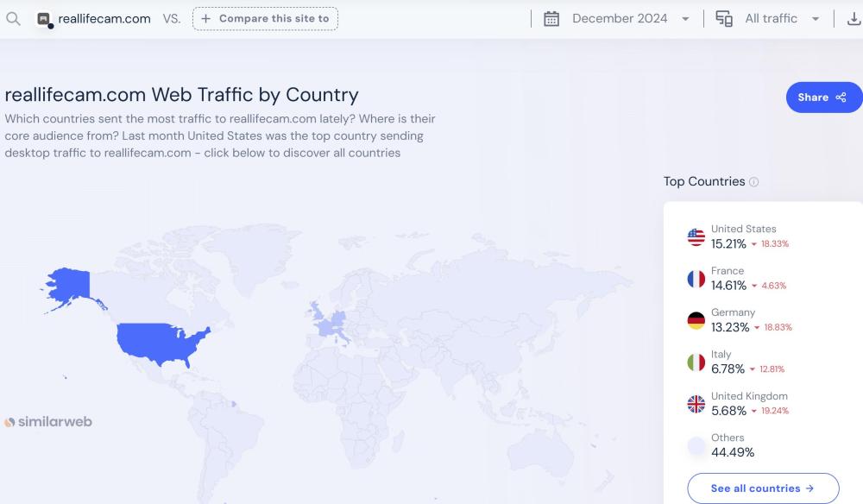
Task: Click the reallifecam.com site favicon
Action: pos(44,19)
